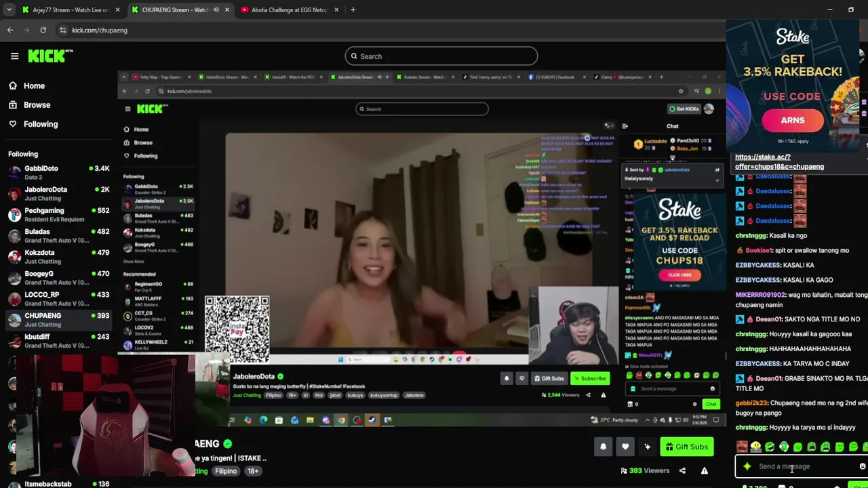Click the Gift Subs button
This screenshot has width=868, height=488.
tap(686, 447)
